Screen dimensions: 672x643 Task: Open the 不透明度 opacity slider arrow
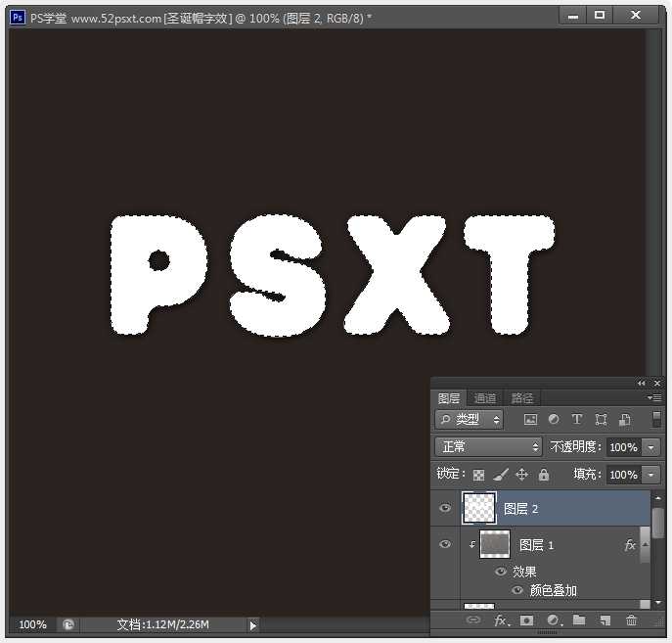point(651,446)
